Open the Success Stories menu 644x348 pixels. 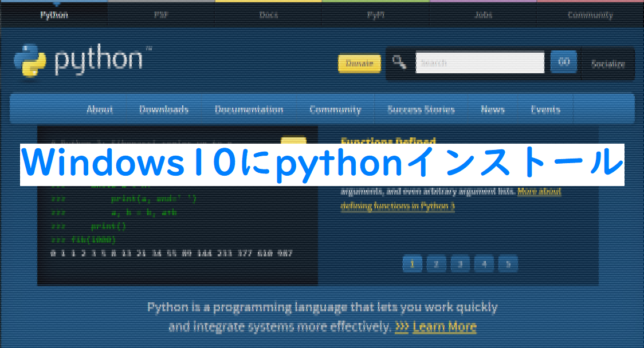421,110
